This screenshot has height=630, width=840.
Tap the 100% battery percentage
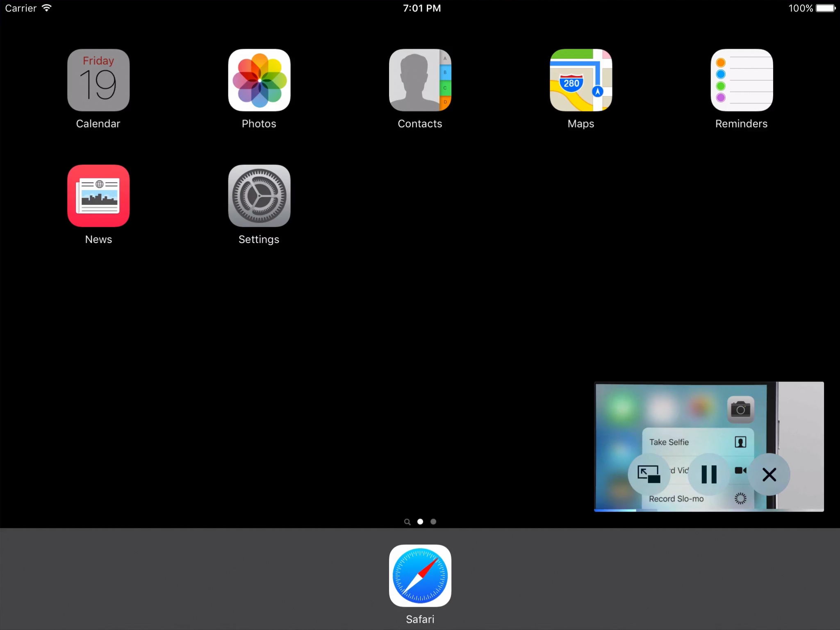pyautogui.click(x=801, y=8)
